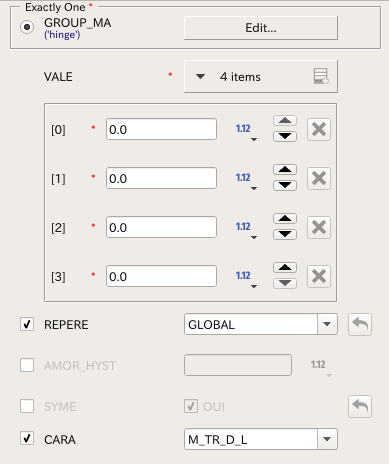This screenshot has width=389, height=464.
Task: Move item [0] up in the list
Action: pos(285,120)
